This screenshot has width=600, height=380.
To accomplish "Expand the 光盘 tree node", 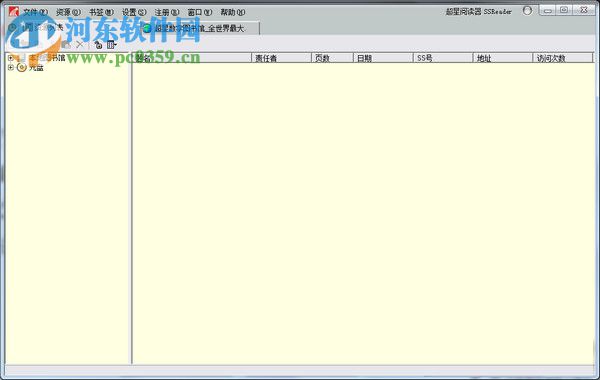I will click(x=11, y=67).
